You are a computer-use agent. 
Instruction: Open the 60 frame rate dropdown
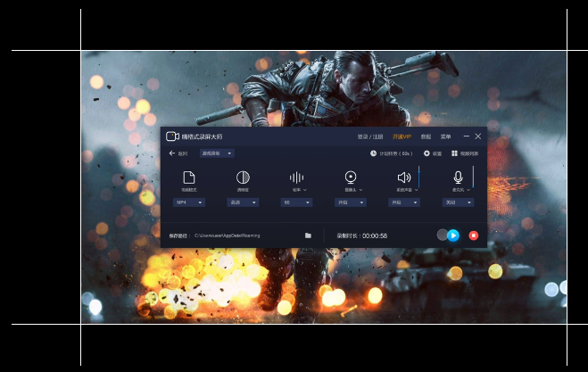(296, 203)
